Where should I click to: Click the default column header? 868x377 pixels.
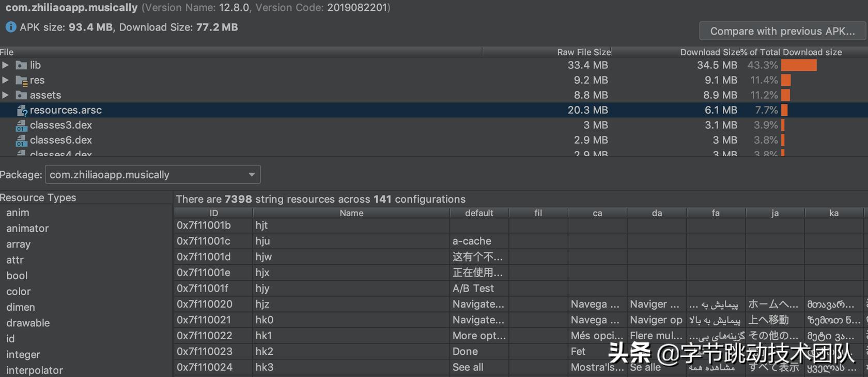(x=479, y=213)
